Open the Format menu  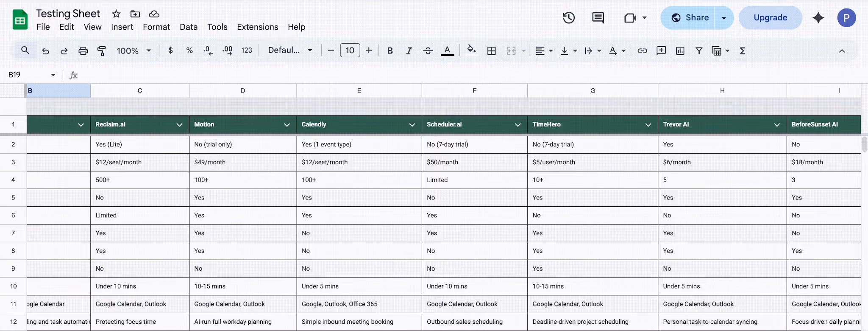[x=156, y=27]
